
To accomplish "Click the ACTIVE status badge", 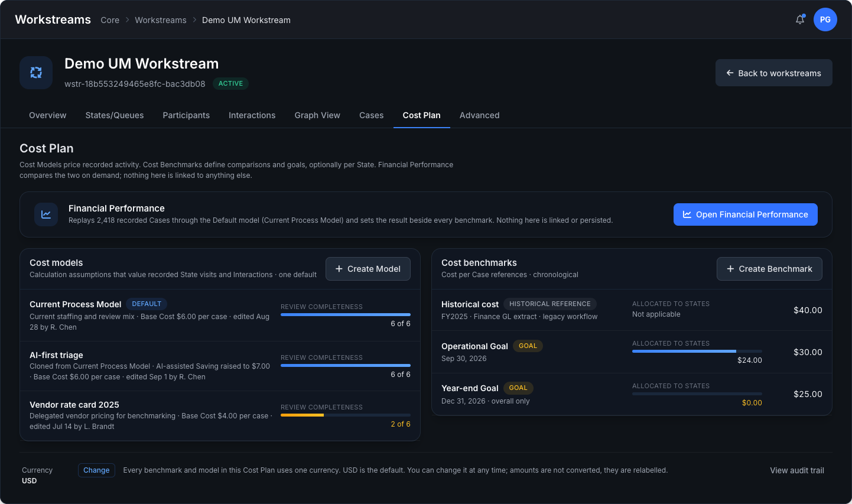I will pyautogui.click(x=230, y=83).
